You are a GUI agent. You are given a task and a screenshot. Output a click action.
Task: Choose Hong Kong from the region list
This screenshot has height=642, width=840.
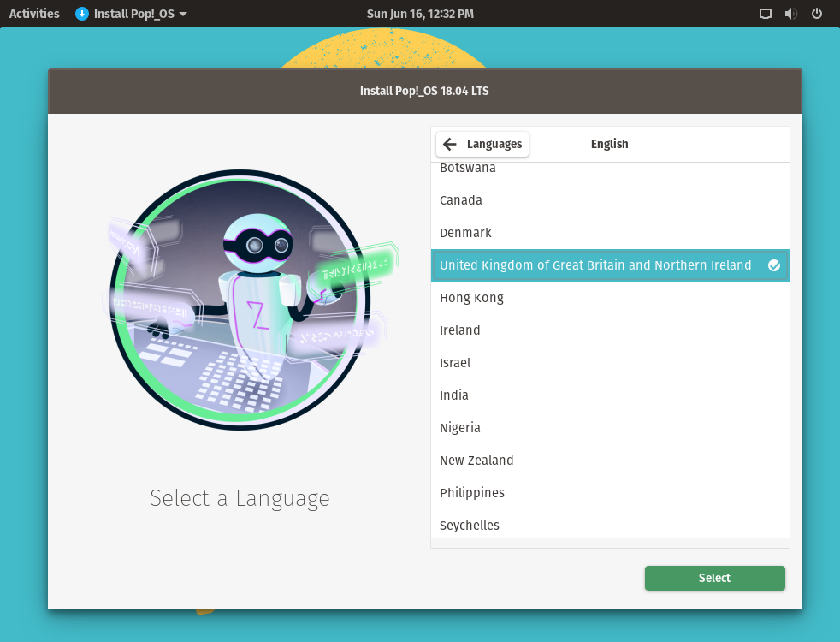coord(610,297)
